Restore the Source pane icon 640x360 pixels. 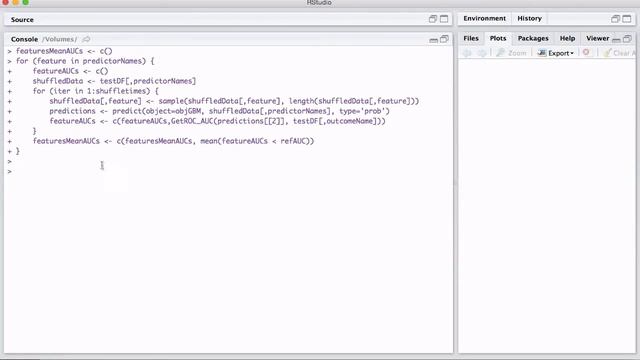[x=433, y=19]
